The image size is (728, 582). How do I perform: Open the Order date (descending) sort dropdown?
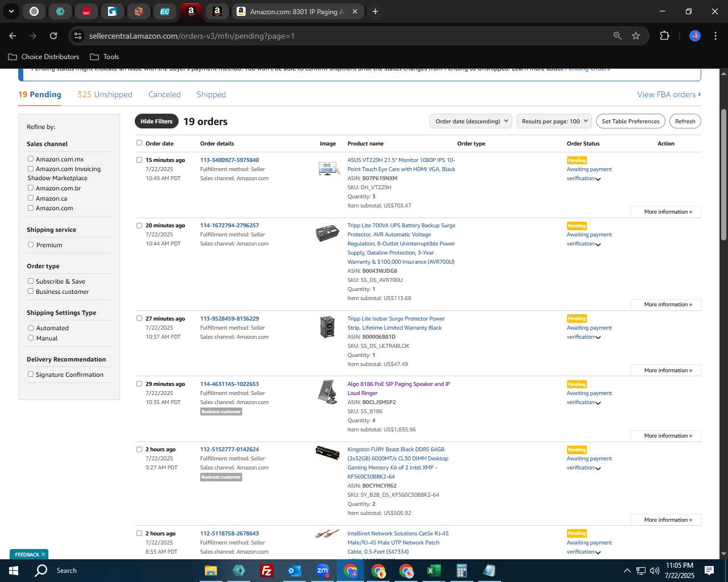[471, 121]
